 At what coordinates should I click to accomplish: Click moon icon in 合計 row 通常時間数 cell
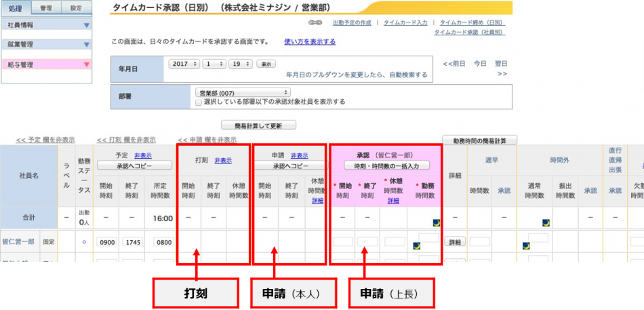(x=546, y=223)
